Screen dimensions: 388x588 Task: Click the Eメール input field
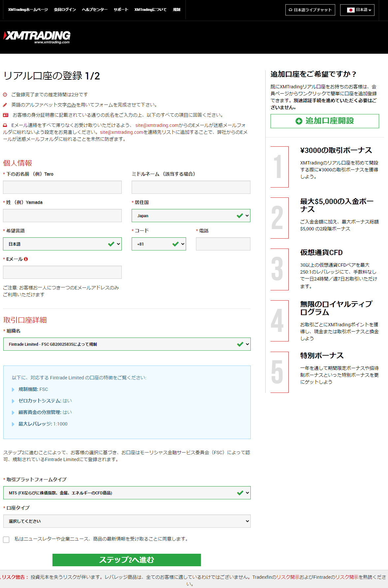click(62, 272)
